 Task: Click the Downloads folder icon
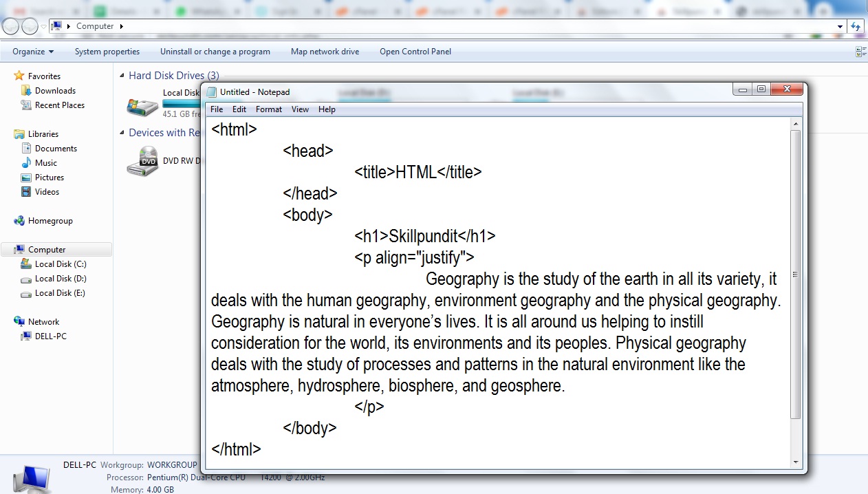pos(26,90)
